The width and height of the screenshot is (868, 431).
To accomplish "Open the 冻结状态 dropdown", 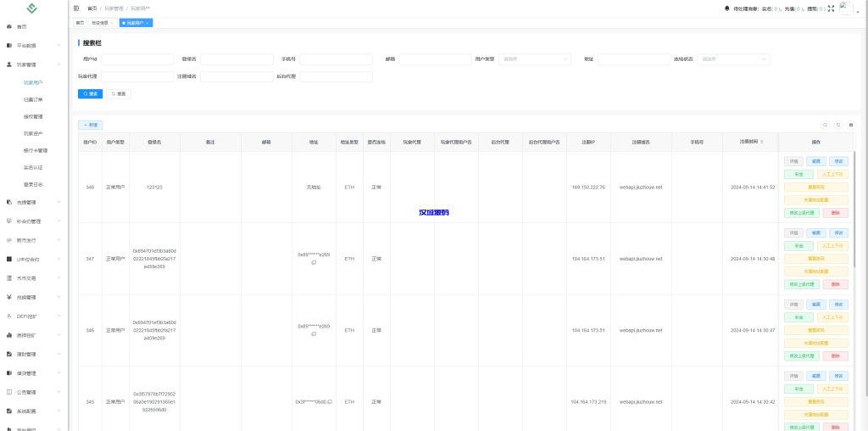I will click(x=734, y=59).
